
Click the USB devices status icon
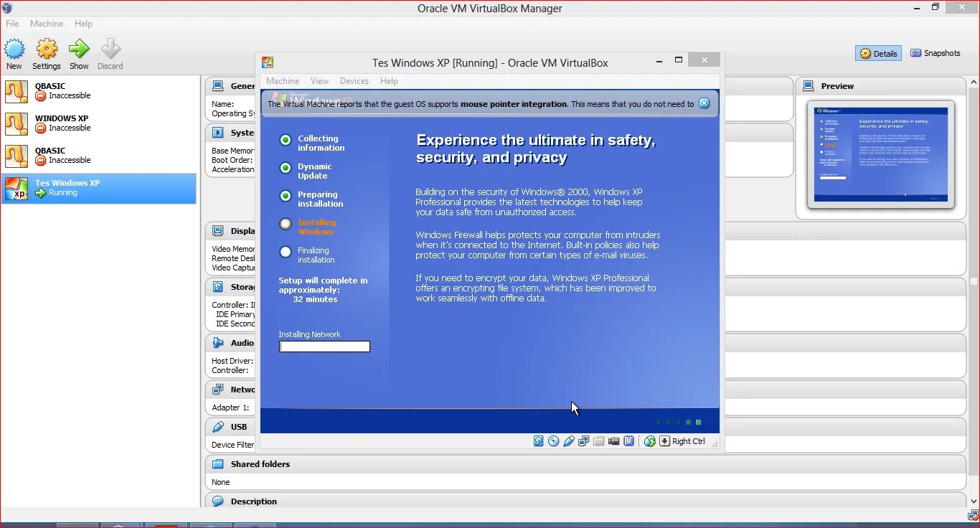pyautogui.click(x=568, y=441)
